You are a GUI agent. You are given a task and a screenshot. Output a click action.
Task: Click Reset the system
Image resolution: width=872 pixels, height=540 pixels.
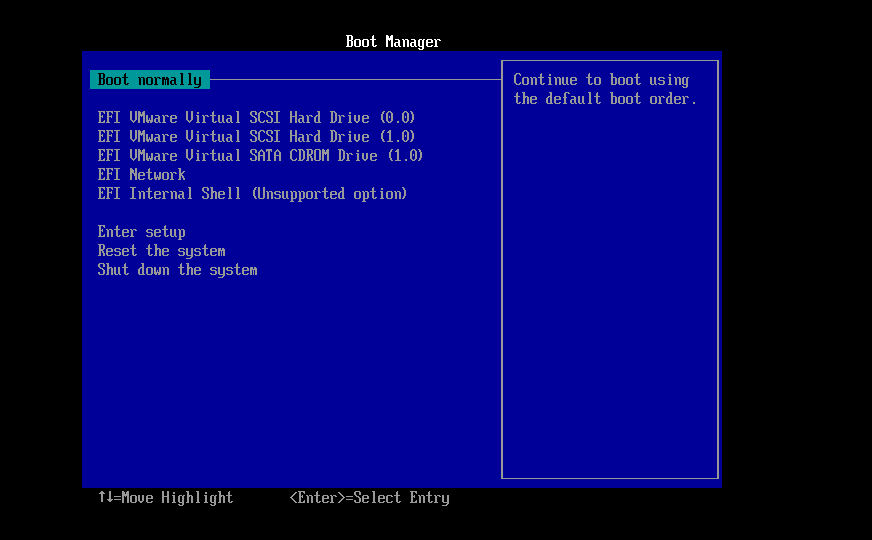click(161, 251)
